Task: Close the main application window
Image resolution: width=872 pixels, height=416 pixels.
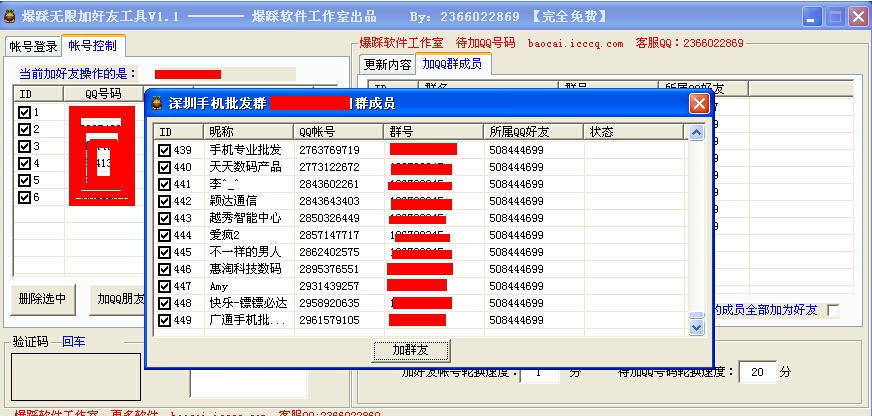Action: point(858,17)
